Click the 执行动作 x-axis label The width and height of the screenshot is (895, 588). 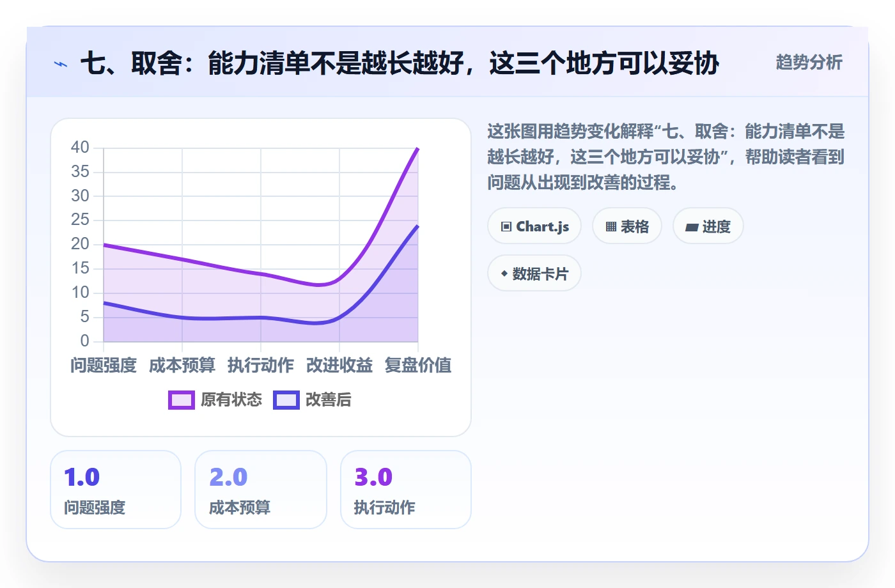click(x=261, y=365)
